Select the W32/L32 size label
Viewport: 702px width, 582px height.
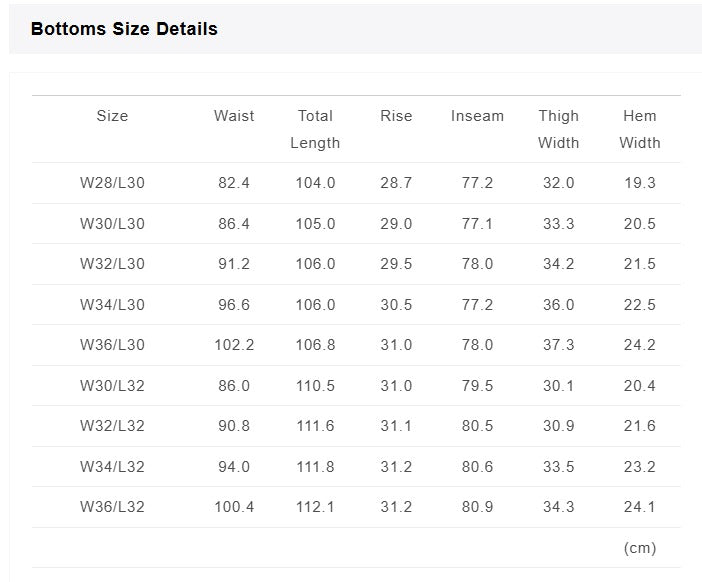pos(112,426)
